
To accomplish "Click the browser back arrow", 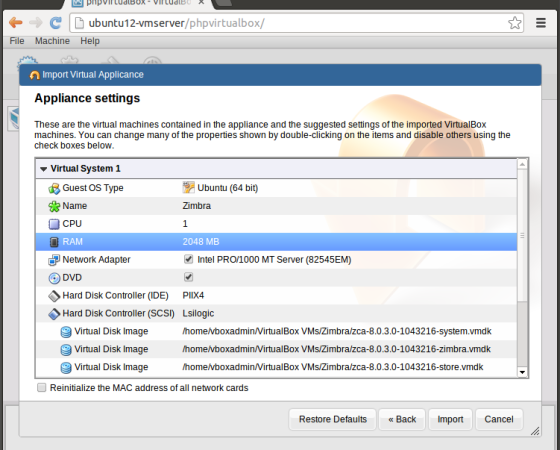I will pos(16,23).
